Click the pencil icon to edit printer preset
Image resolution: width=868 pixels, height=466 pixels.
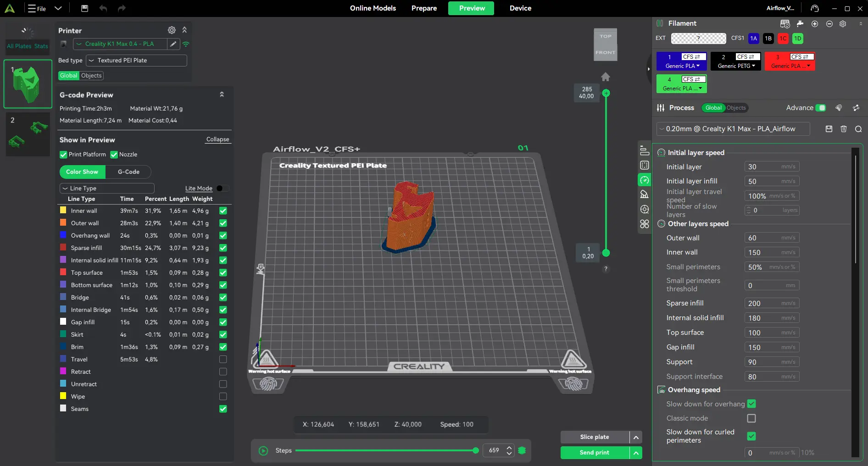click(x=173, y=44)
